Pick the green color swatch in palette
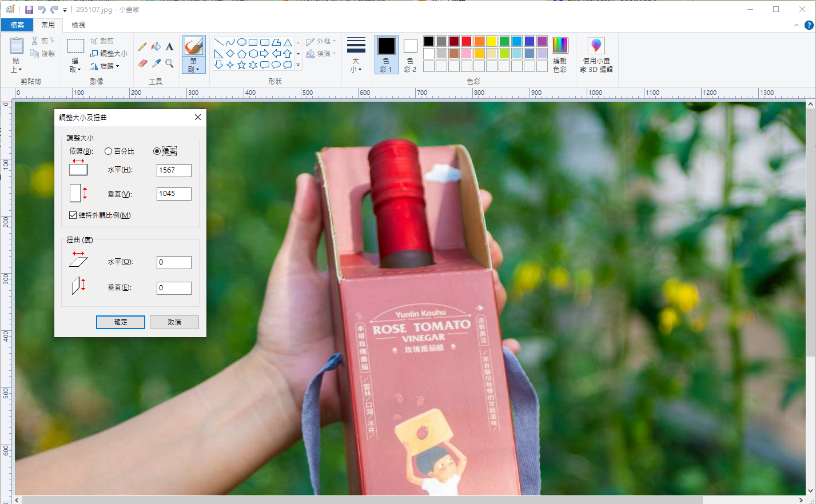The width and height of the screenshot is (816, 504). tap(504, 41)
